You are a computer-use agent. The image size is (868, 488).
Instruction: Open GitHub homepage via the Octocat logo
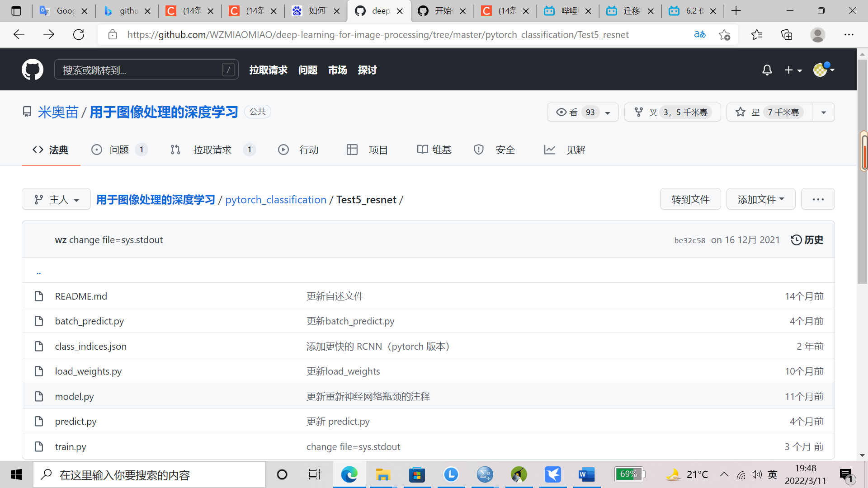point(32,69)
